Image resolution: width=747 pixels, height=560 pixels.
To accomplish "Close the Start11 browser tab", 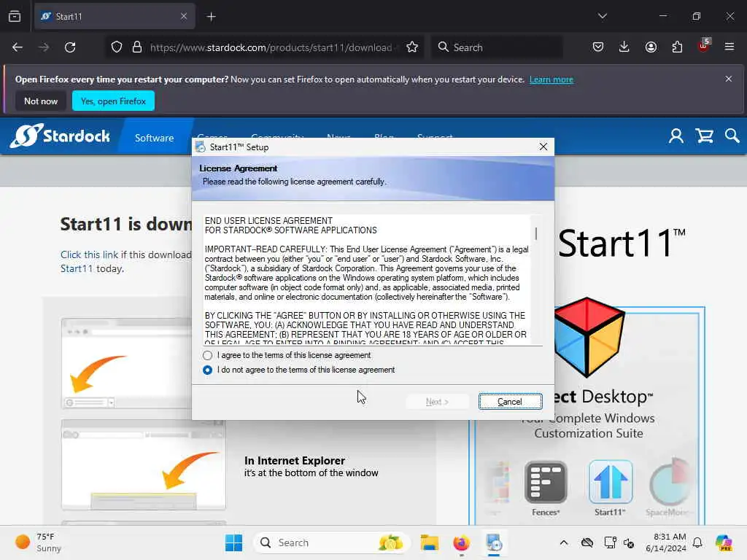I will point(184,17).
